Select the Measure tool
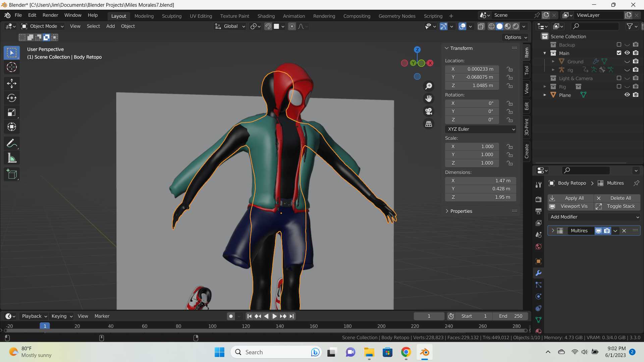Viewport: 644px width, 362px height. pos(12,158)
